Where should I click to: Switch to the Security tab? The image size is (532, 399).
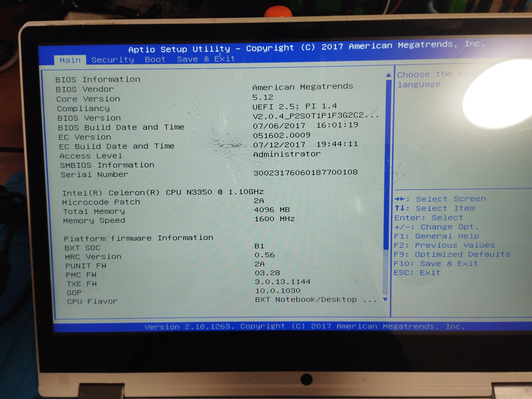[112, 60]
